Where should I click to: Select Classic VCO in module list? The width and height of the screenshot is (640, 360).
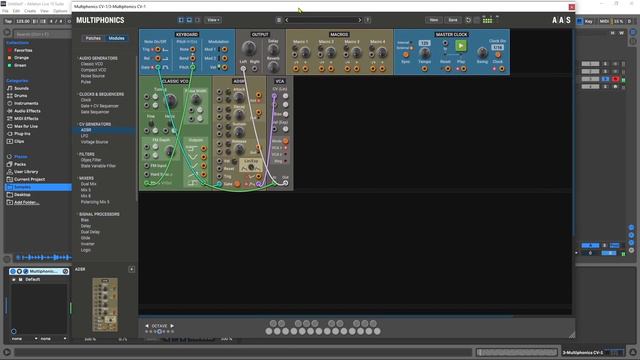tap(92, 64)
